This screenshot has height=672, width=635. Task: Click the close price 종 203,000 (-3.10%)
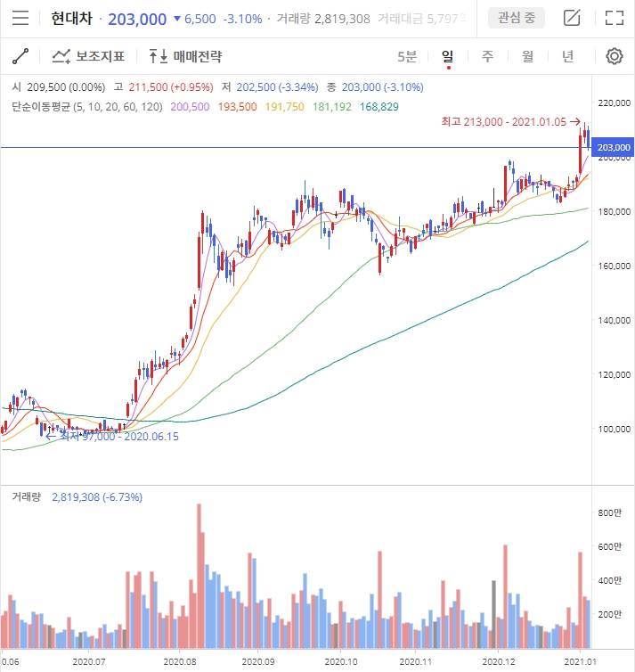[x=375, y=87]
